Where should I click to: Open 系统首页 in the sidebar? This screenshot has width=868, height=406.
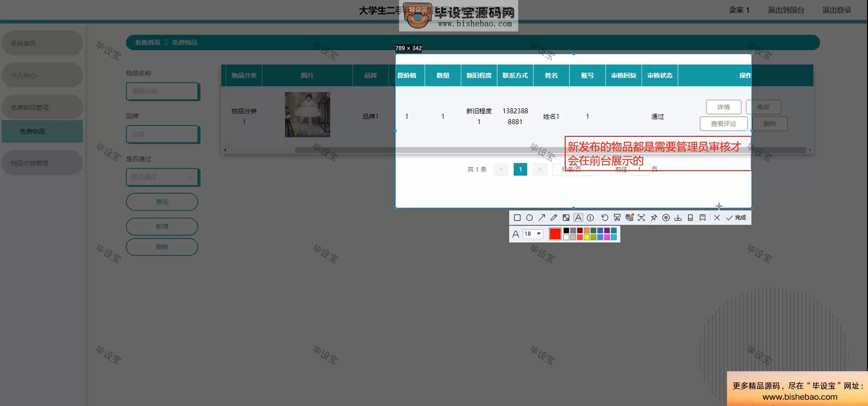pos(42,43)
